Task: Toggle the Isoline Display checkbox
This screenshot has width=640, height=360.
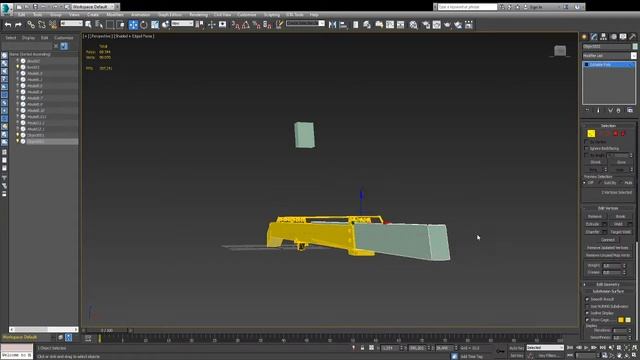Action: (587, 313)
